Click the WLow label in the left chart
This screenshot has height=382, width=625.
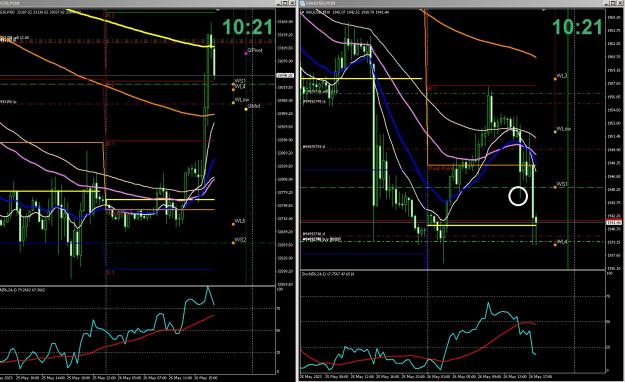click(x=242, y=100)
